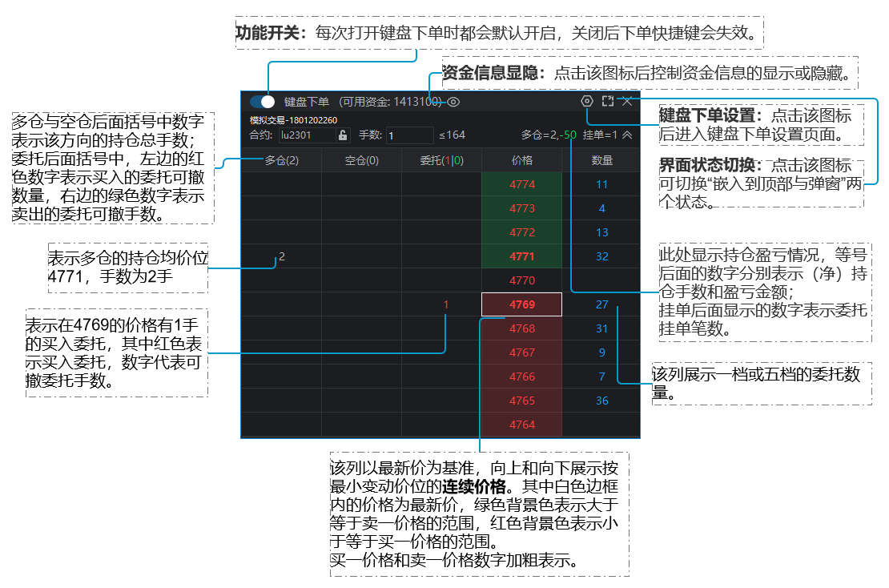The width and height of the screenshot is (889, 588).
Task: Click the 价格 column header
Action: pos(521,160)
